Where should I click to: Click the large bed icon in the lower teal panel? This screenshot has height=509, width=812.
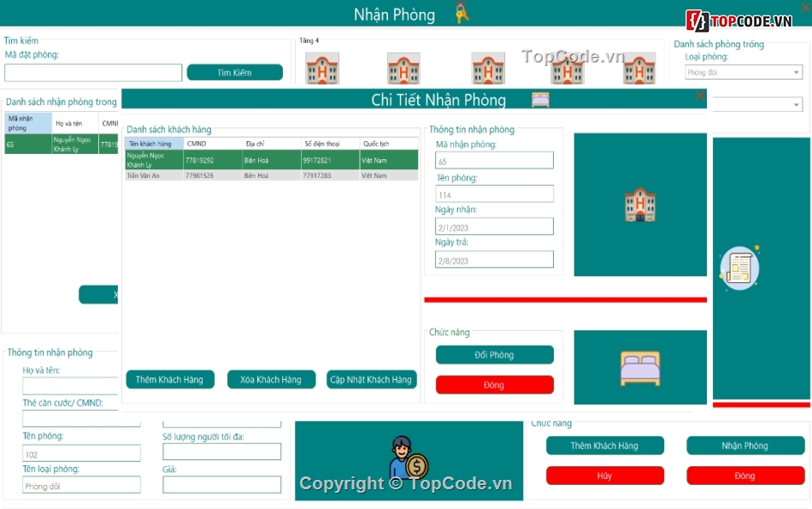coord(640,368)
